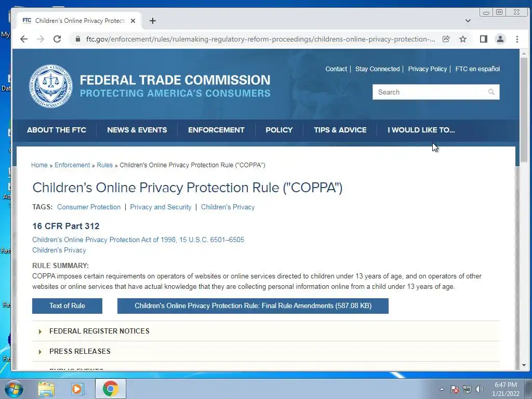Click the tab search chevron
This screenshot has width=532, height=399.
tap(468, 21)
